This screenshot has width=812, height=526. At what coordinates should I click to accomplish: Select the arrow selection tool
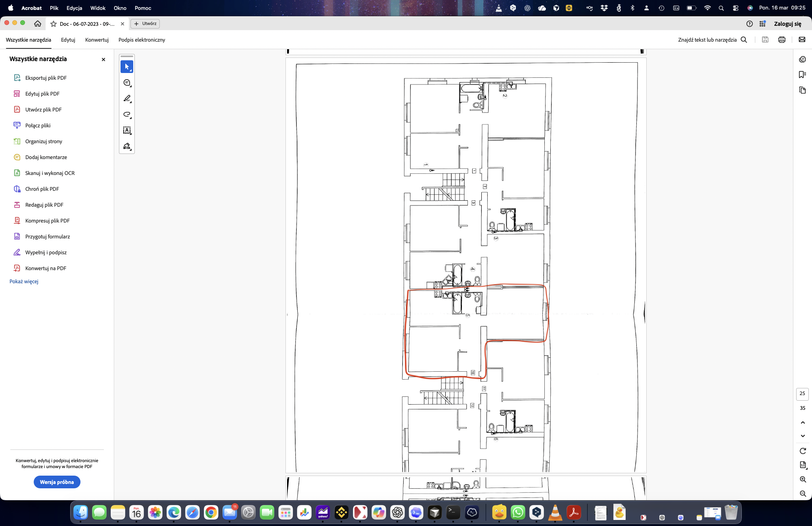click(x=127, y=67)
